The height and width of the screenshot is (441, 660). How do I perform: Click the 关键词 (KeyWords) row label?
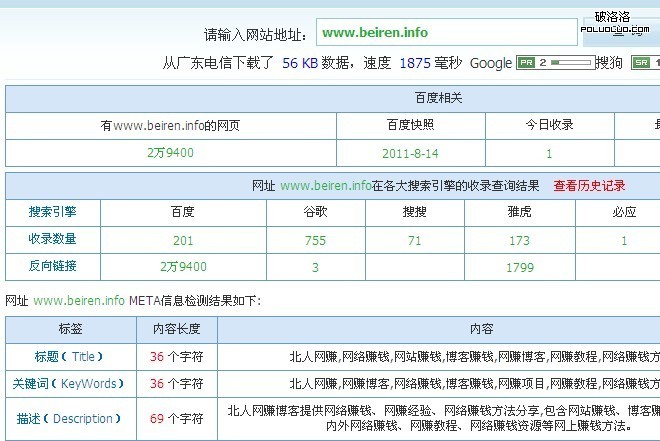[68, 383]
